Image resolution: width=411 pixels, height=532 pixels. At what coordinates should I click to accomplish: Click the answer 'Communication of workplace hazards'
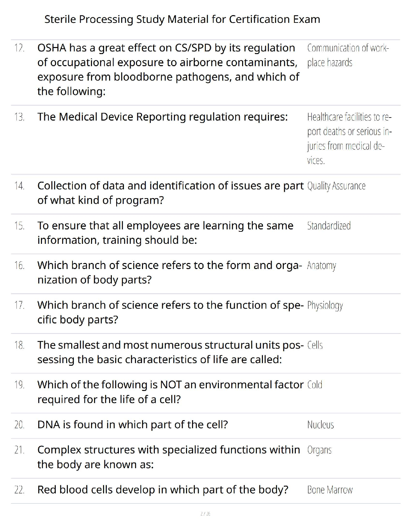pos(348,55)
